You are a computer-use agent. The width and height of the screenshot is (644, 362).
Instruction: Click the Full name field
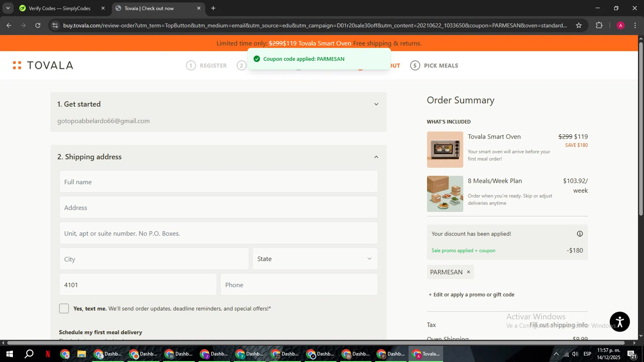219,182
